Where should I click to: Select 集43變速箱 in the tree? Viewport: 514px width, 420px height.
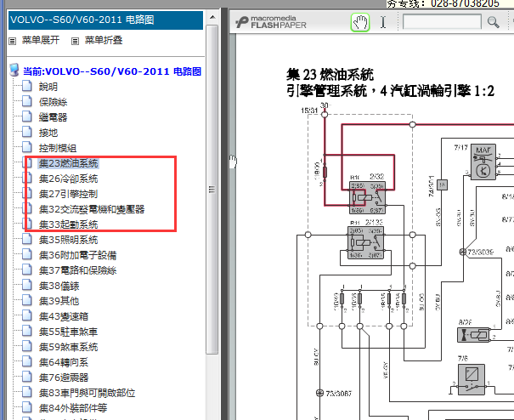[64, 316]
